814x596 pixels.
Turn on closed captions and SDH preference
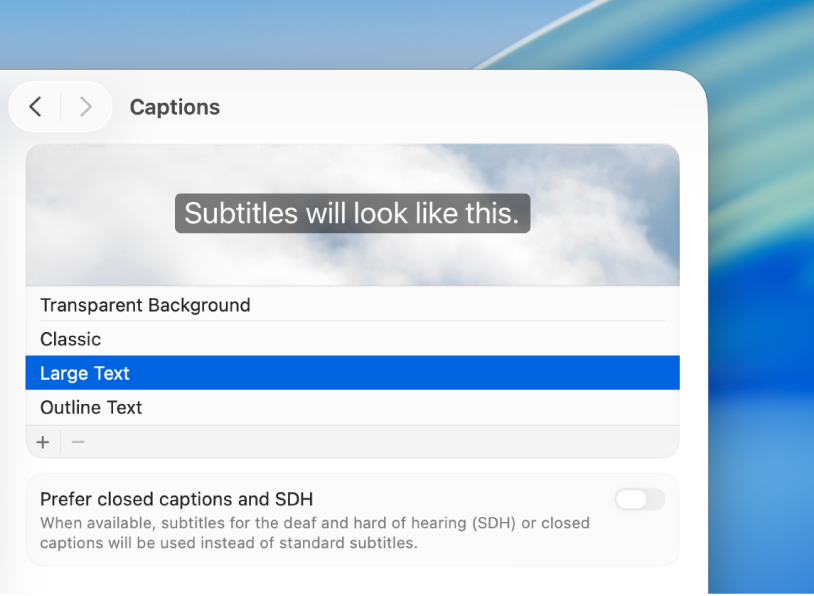click(639, 499)
